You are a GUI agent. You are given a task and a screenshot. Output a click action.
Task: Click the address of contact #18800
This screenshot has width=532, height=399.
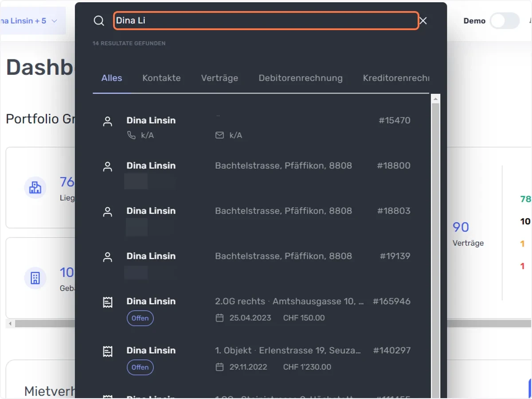[x=284, y=166]
